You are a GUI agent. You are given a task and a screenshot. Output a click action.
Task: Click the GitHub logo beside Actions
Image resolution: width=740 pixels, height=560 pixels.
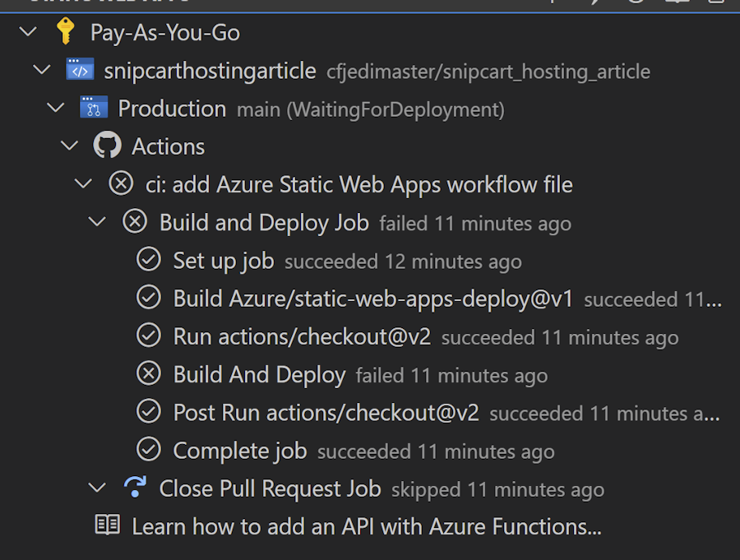[x=107, y=145]
